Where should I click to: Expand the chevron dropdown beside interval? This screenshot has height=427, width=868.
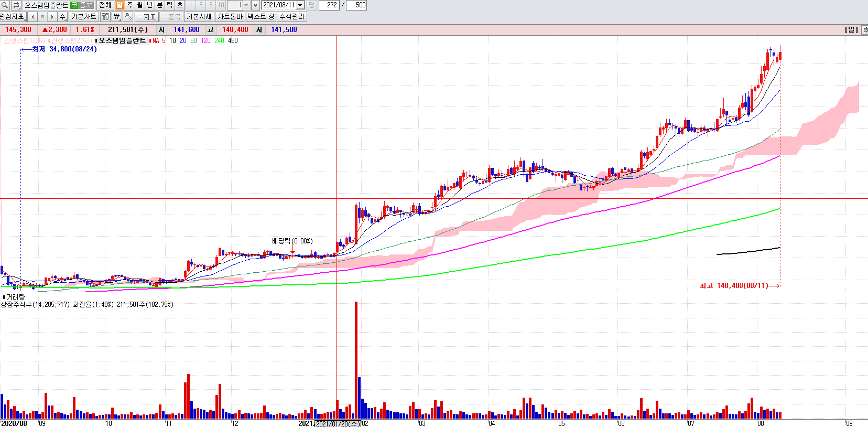255,5
